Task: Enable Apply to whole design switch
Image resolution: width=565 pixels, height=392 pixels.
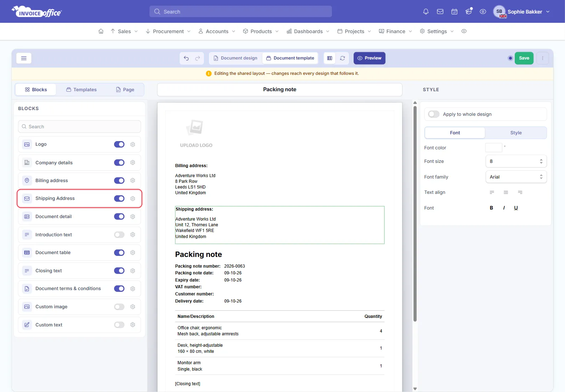Action: [434, 114]
